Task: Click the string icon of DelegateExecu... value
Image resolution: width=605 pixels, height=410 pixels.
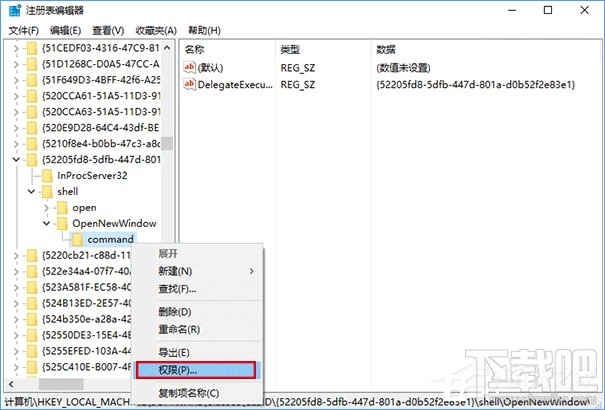Action: pyautogui.click(x=189, y=84)
